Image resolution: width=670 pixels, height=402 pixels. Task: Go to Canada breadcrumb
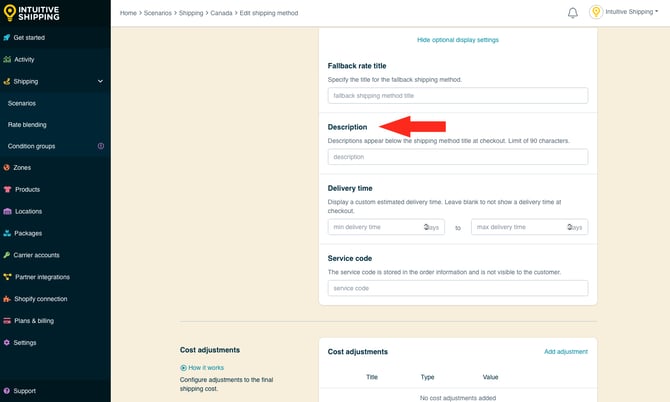click(x=221, y=13)
